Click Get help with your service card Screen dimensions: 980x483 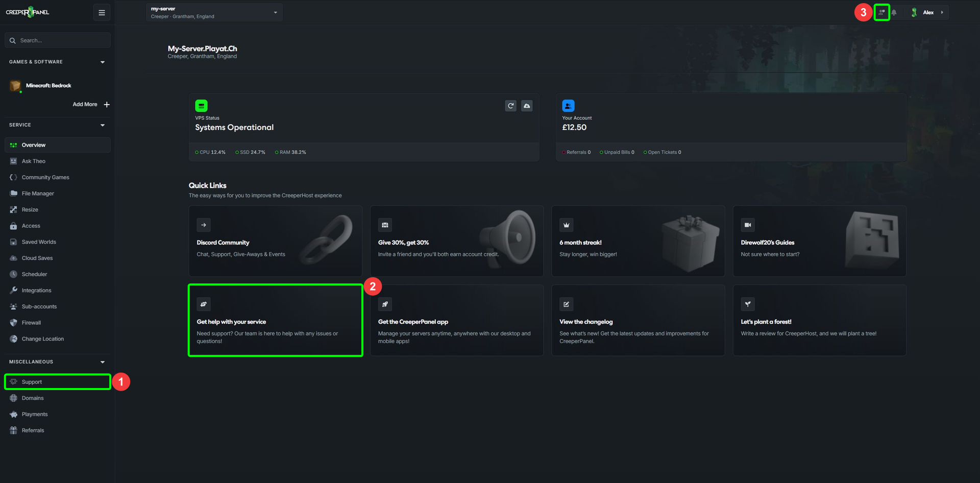(276, 320)
